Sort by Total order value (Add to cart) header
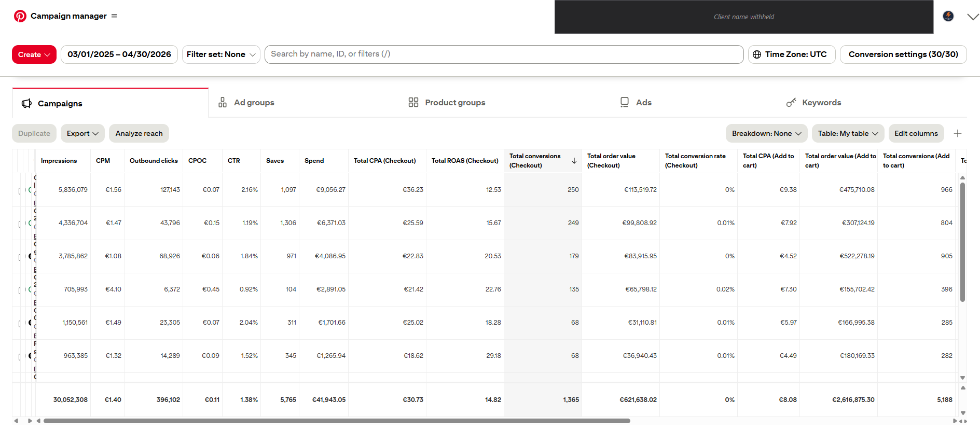This screenshot has width=980, height=431. (x=840, y=161)
